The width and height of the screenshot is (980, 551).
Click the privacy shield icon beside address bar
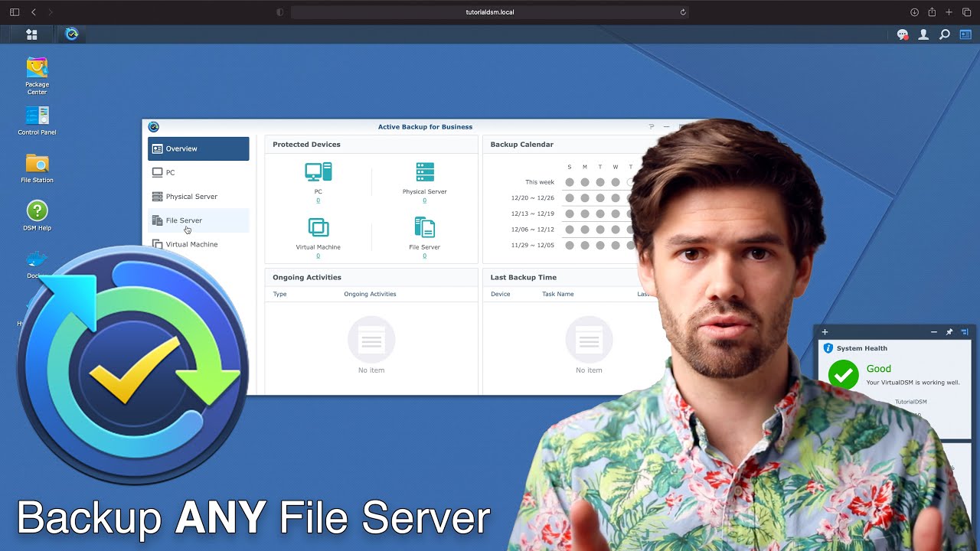coord(279,12)
